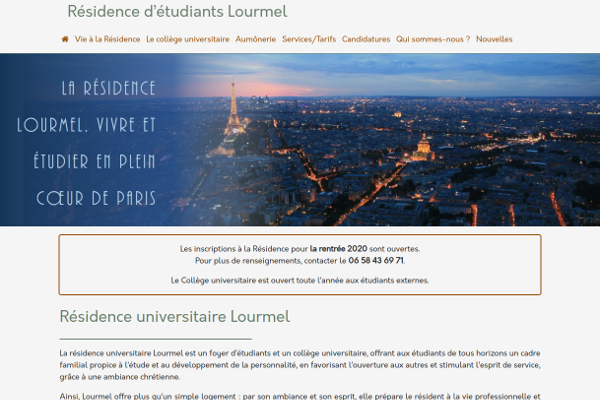
Task: Select Services/Tarifs in the navigation
Action: (308, 39)
